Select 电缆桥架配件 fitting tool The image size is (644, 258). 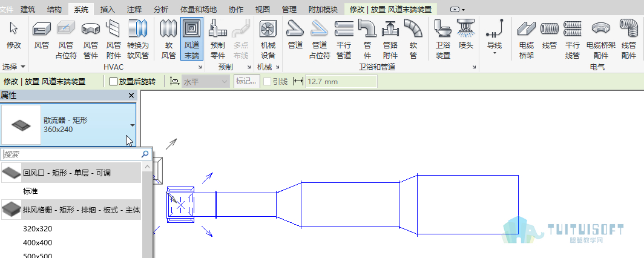point(601,39)
